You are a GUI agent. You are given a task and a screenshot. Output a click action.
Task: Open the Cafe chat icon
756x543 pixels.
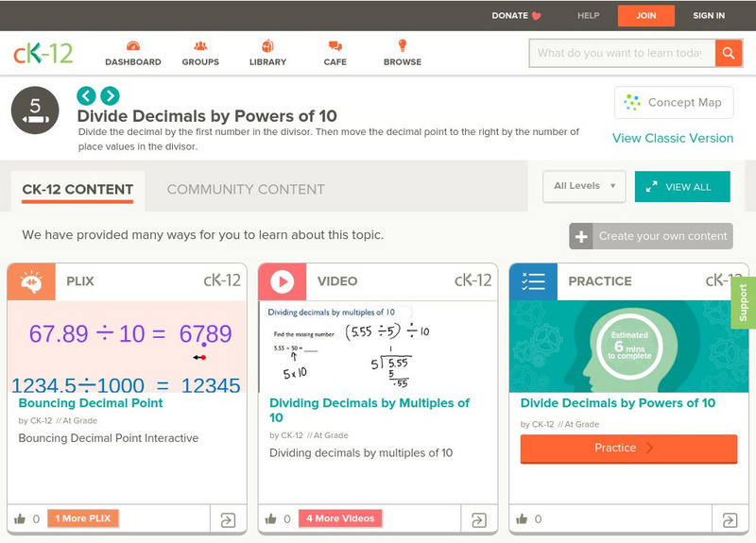click(335, 45)
